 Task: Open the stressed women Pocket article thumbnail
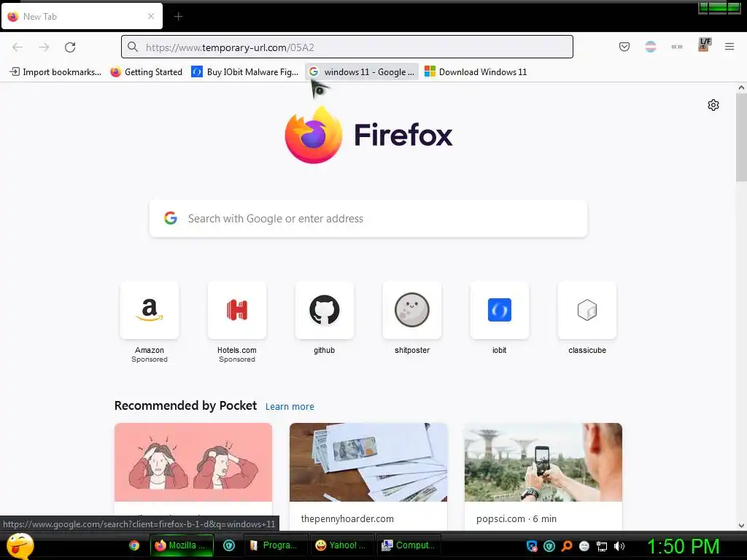tap(193, 462)
